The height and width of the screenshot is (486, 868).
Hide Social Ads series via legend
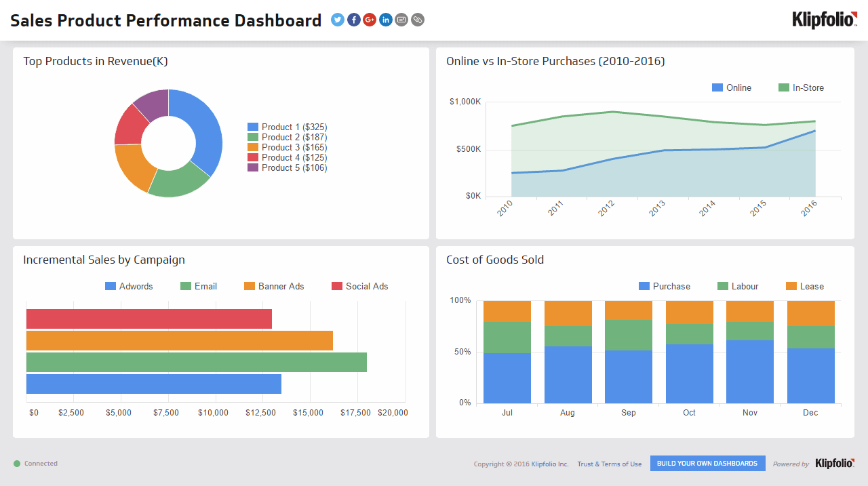point(359,286)
